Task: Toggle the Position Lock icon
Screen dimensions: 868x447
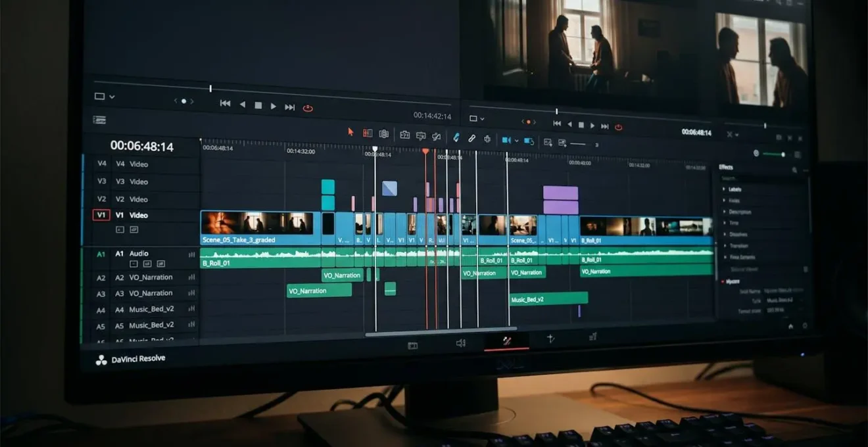Action: point(487,139)
